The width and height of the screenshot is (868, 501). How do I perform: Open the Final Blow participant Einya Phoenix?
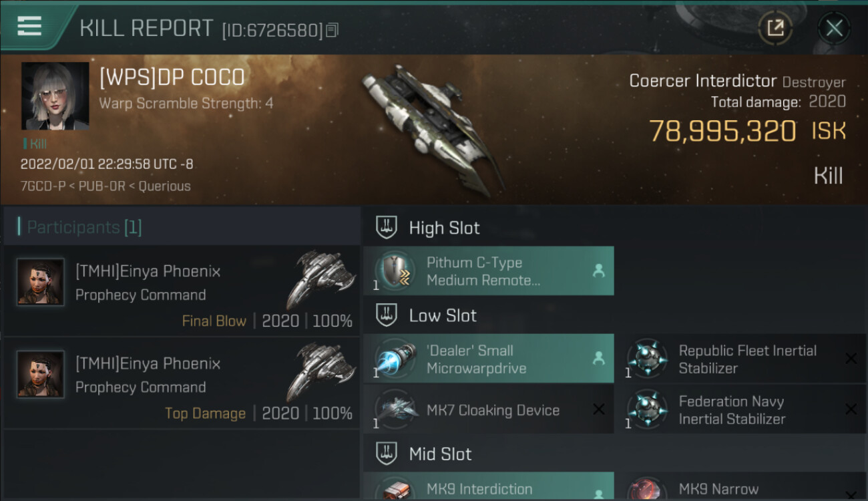click(x=182, y=291)
